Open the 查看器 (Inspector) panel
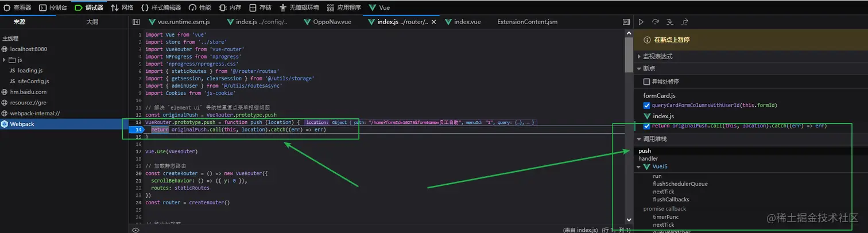This screenshot has height=233, width=868. pyautogui.click(x=18, y=7)
